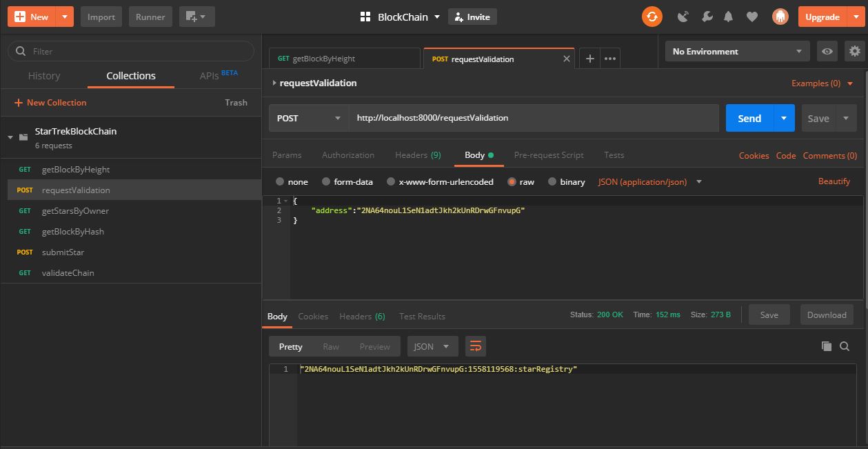Image resolution: width=868 pixels, height=449 pixels.
Task: Click the Invite button
Action: 472,17
